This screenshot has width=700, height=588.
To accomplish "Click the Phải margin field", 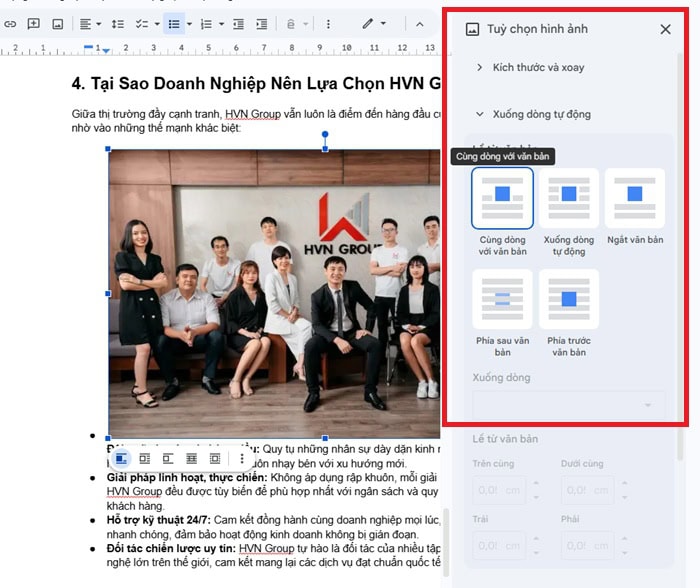I will pyautogui.click(x=588, y=546).
